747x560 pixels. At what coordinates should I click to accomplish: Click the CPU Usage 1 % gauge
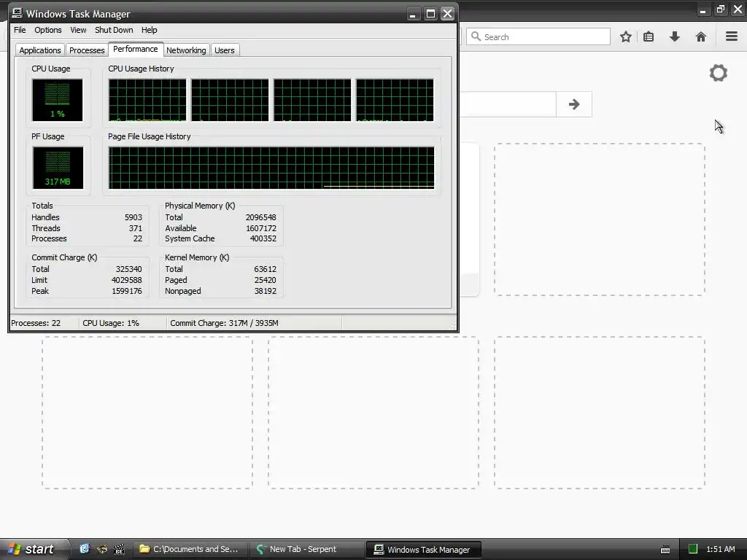pos(57,100)
